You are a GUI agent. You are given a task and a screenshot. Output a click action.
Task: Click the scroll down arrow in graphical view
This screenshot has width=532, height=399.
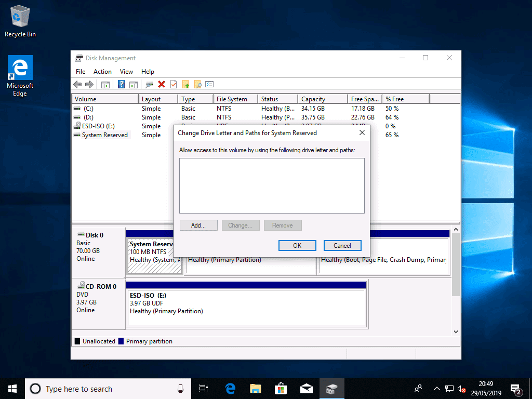coord(456,332)
